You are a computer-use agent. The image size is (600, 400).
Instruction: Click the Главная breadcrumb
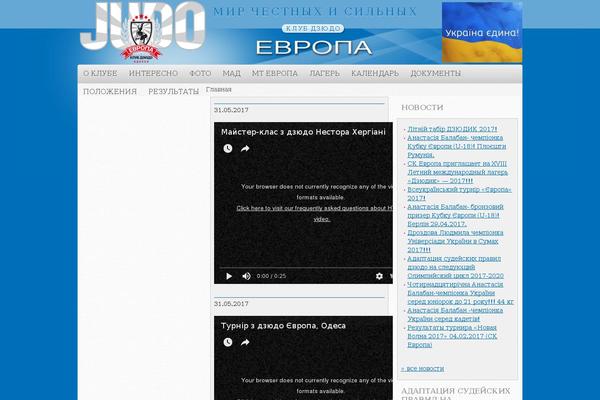coord(218,90)
